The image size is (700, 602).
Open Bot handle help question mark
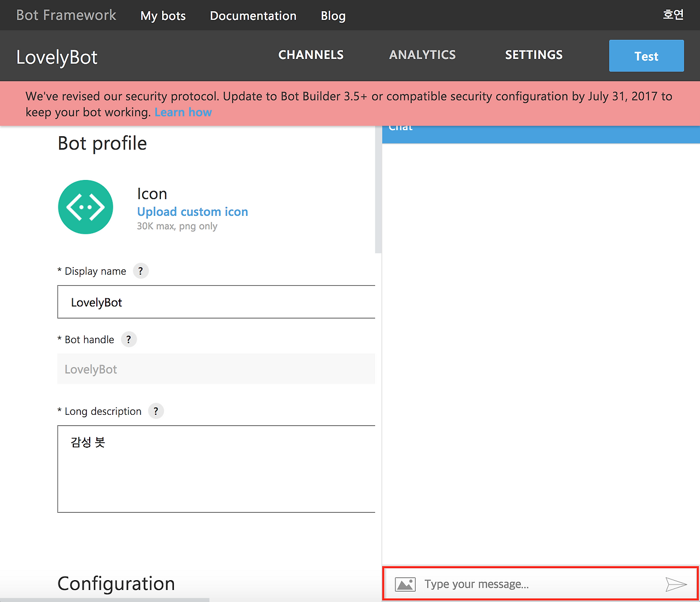coord(129,339)
